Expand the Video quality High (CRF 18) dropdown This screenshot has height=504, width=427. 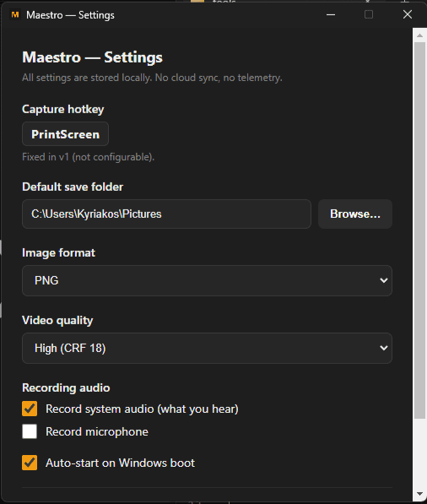tap(207, 348)
